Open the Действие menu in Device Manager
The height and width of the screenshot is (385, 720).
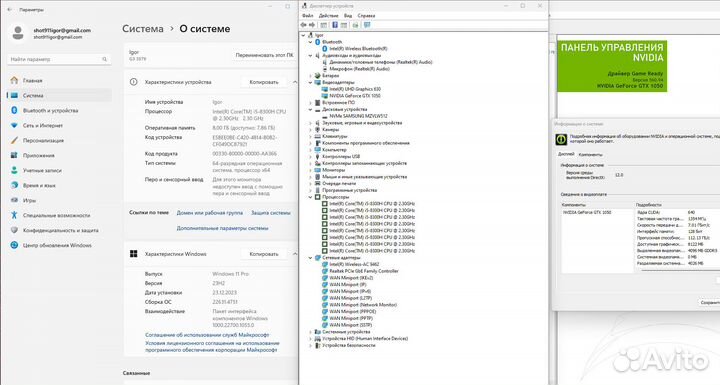pyautogui.click(x=328, y=16)
